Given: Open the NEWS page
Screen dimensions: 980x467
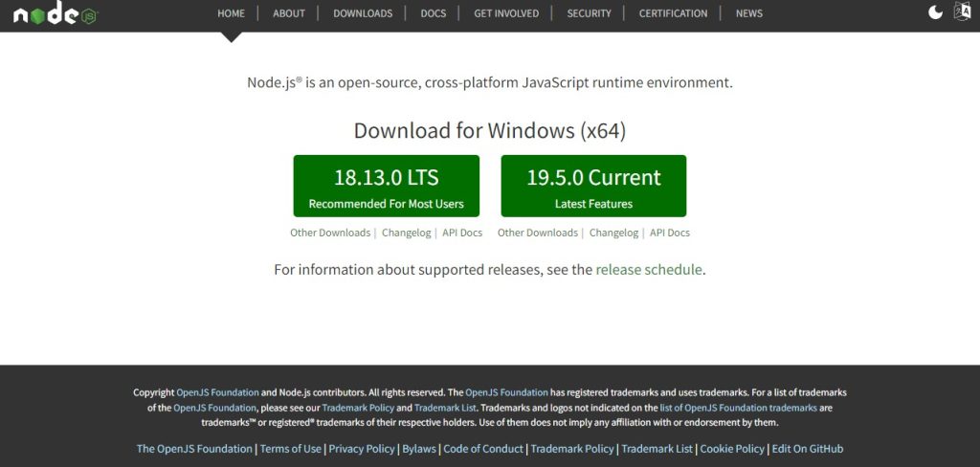Looking at the screenshot, I should [748, 13].
